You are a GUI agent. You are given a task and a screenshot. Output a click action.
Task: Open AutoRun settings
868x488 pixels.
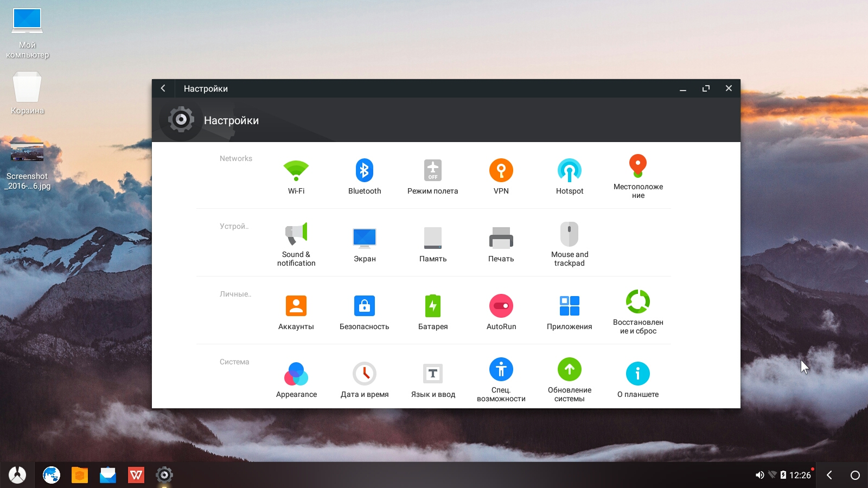click(501, 312)
